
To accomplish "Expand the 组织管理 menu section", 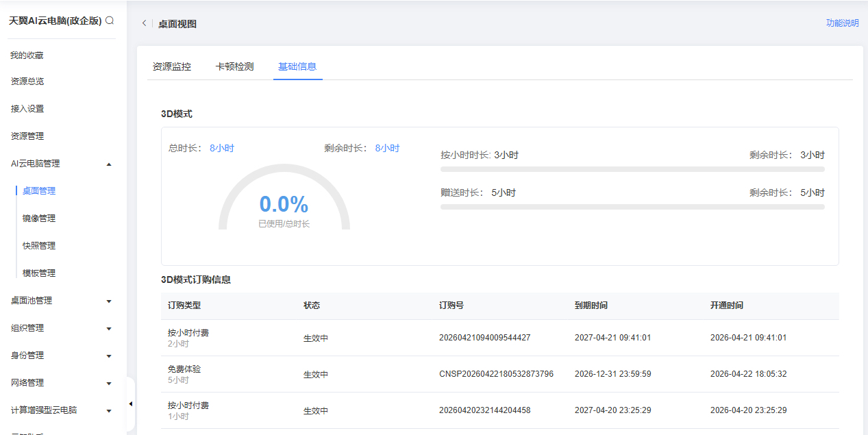I will [x=109, y=328].
